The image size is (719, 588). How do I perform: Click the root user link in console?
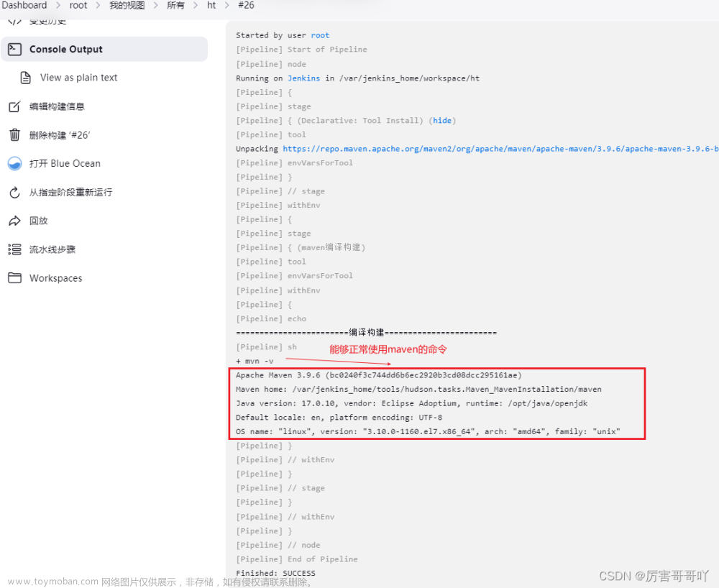click(x=320, y=35)
